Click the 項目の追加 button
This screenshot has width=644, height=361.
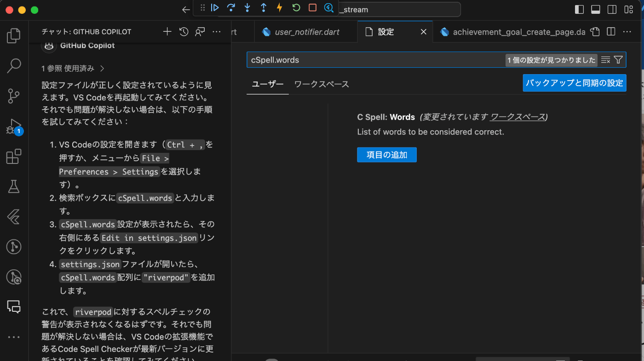(x=387, y=155)
